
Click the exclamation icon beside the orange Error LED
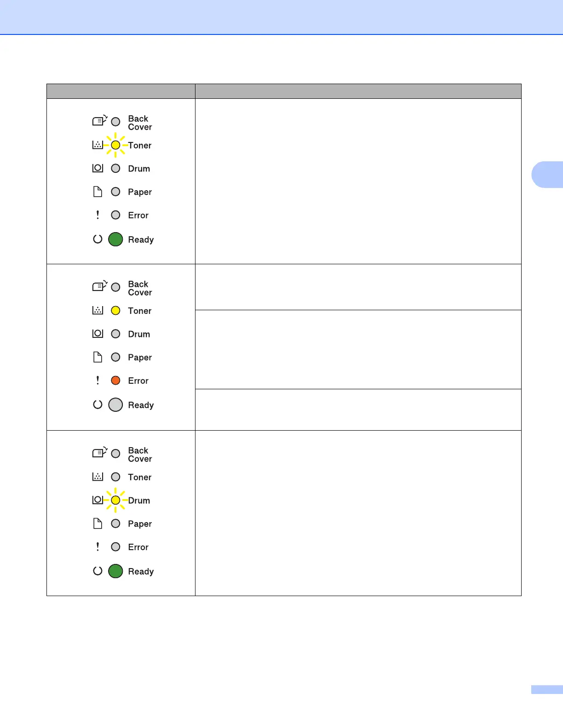[x=98, y=381]
